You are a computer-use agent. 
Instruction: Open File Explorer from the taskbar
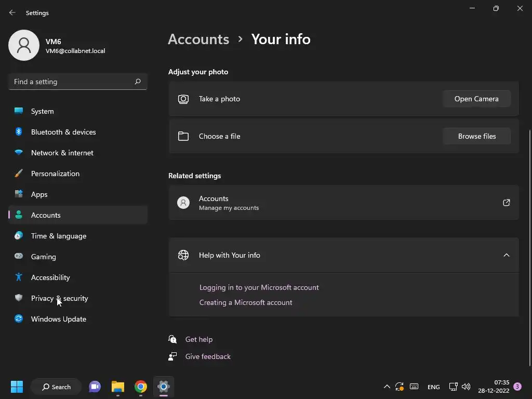point(118,387)
